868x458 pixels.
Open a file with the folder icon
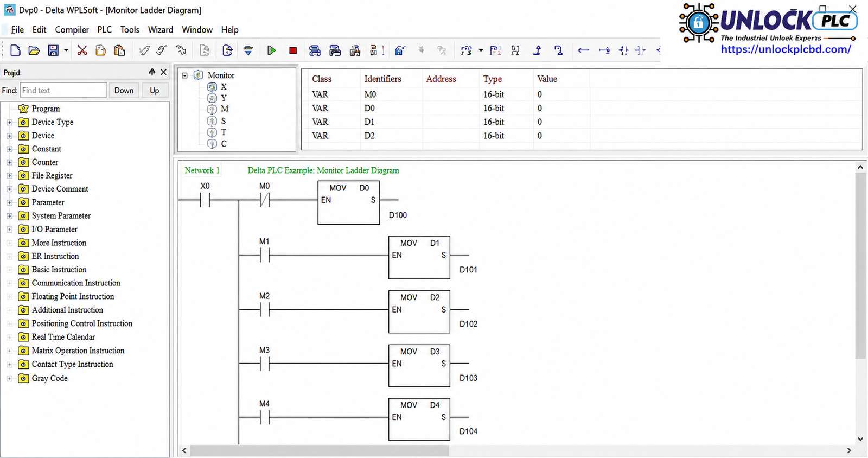(x=34, y=50)
